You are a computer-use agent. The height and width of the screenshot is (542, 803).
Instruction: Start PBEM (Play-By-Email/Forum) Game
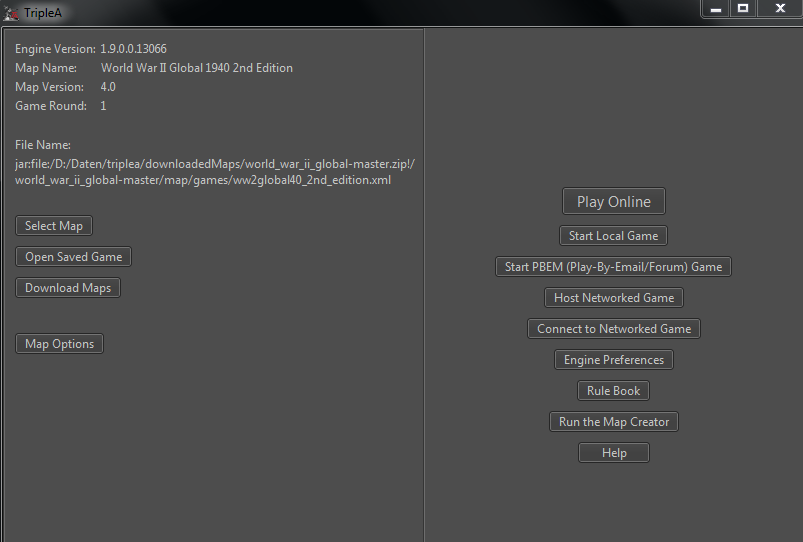pos(614,267)
